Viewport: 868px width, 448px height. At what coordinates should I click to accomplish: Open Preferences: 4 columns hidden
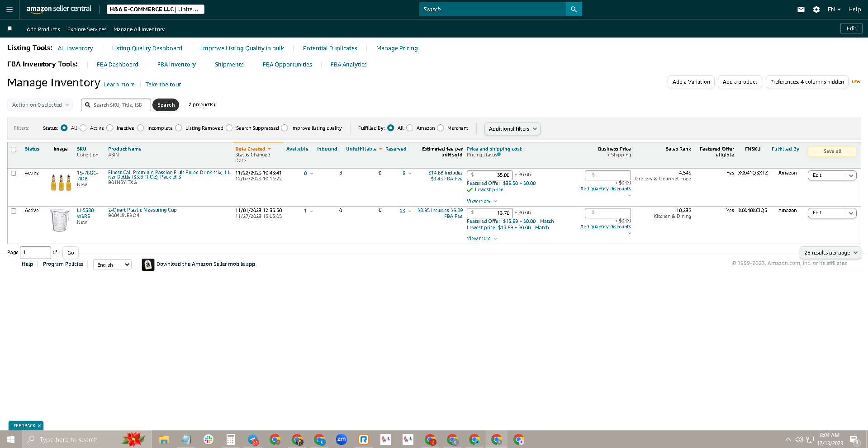coord(807,82)
